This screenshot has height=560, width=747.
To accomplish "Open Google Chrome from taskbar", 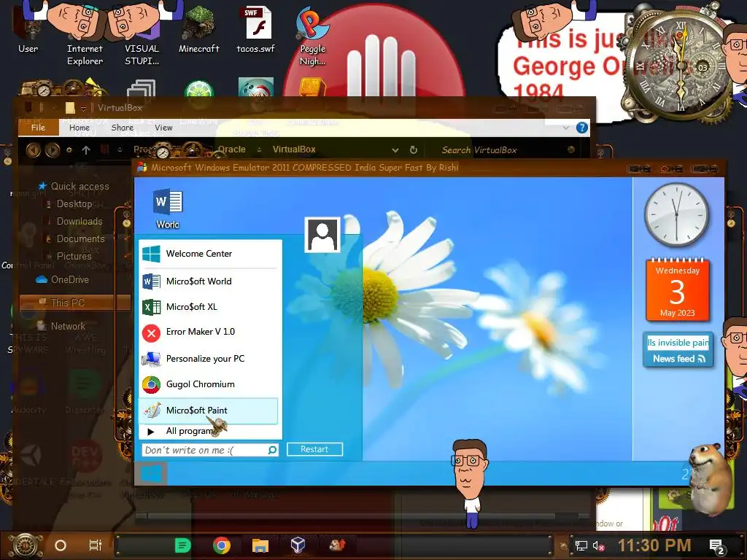I will (222, 545).
